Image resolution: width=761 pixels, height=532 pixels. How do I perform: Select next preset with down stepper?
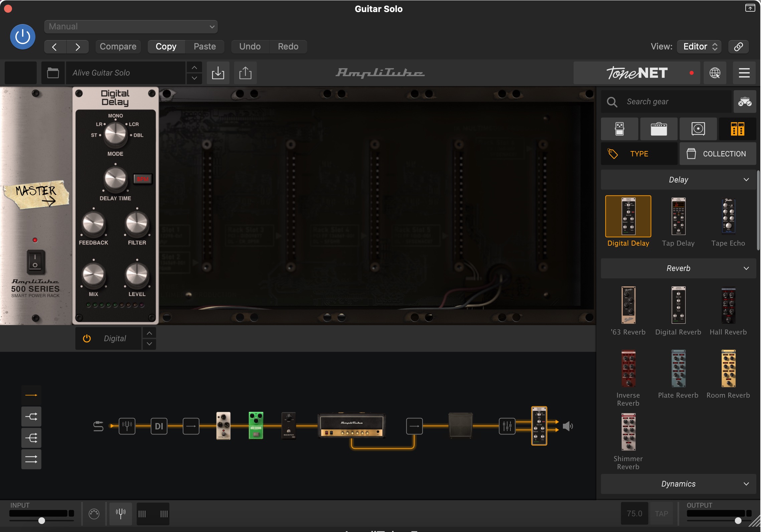[x=194, y=78]
